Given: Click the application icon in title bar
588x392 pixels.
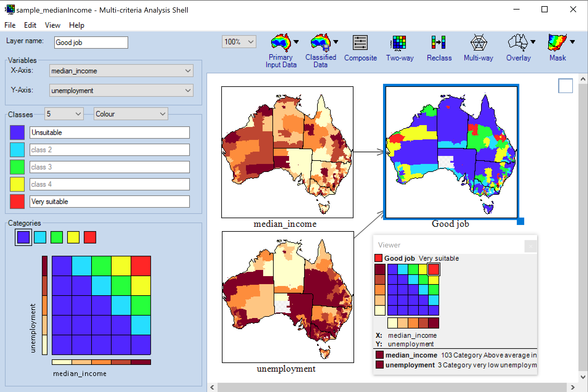Looking at the screenshot, I should pyautogui.click(x=10, y=10).
